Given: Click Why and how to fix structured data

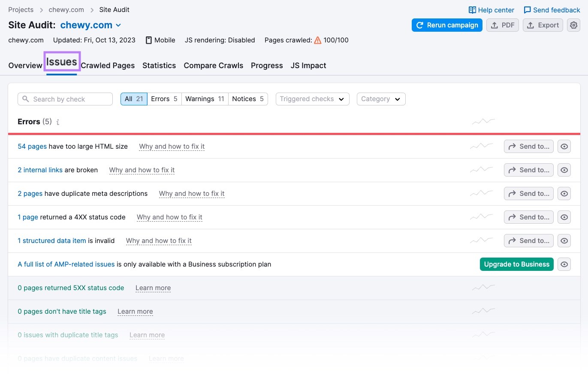Looking at the screenshot, I should [159, 241].
